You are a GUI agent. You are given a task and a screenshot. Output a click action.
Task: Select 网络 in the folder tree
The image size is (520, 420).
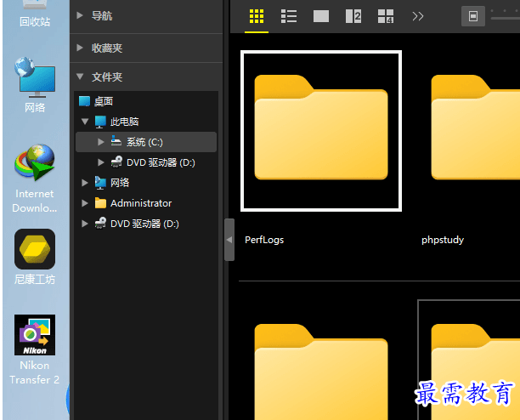tap(120, 183)
